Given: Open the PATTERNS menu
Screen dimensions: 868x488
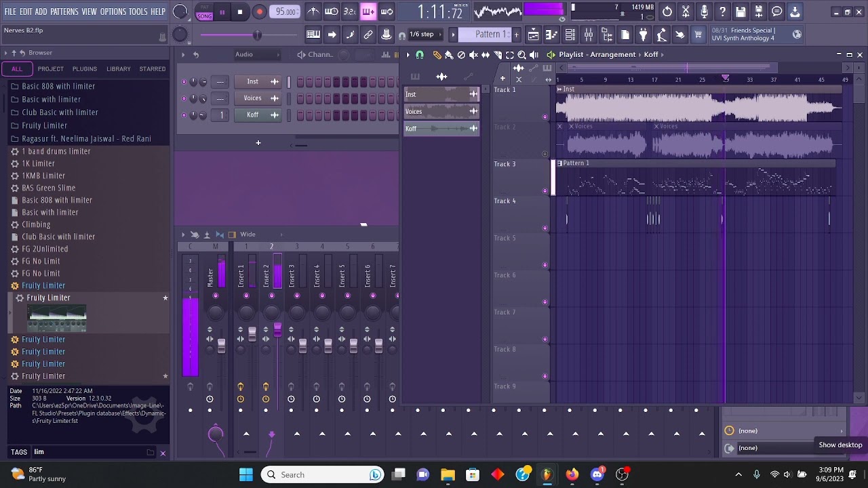Looking at the screenshot, I should click(x=64, y=12).
